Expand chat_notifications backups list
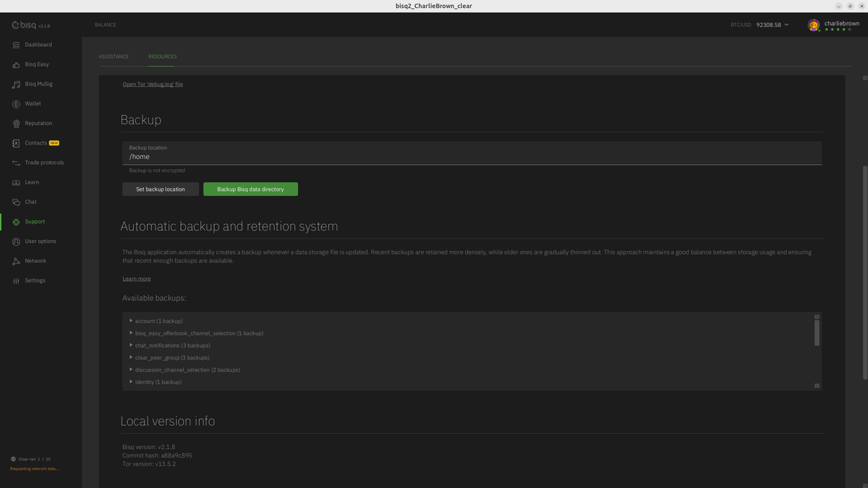 [131, 346]
